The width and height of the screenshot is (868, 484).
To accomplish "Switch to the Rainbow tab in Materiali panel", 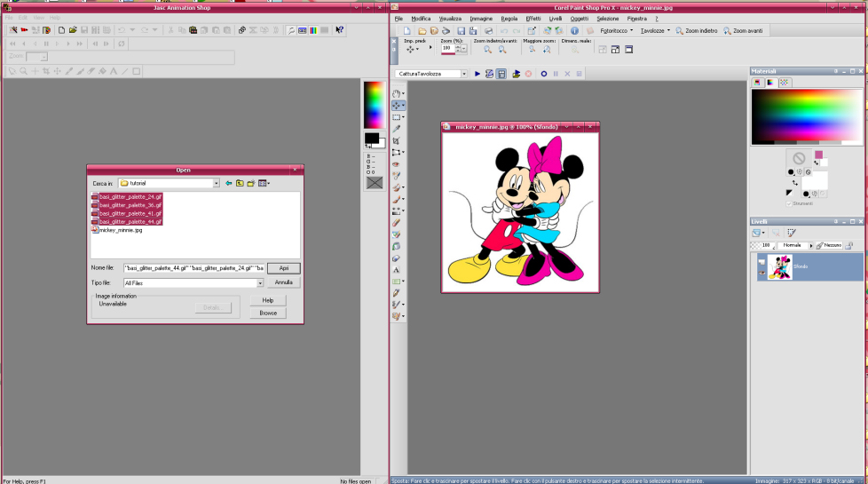I will tap(770, 83).
